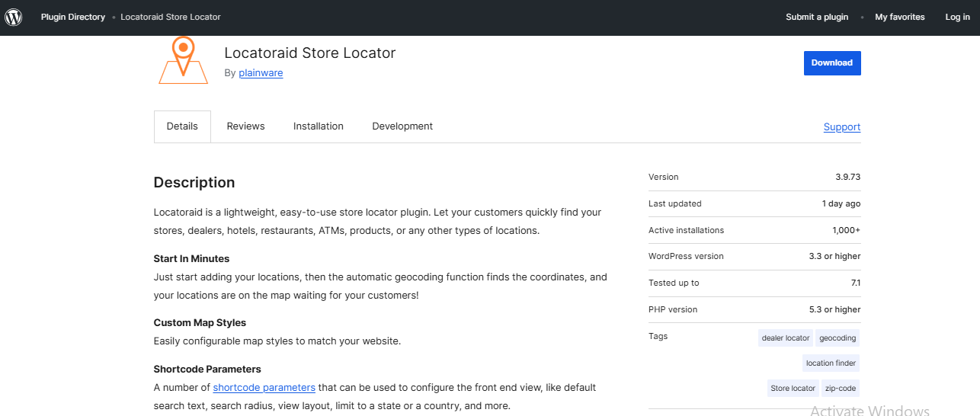Click the PHP version value 5.3 or higher
The height and width of the screenshot is (416, 980).
tap(835, 310)
